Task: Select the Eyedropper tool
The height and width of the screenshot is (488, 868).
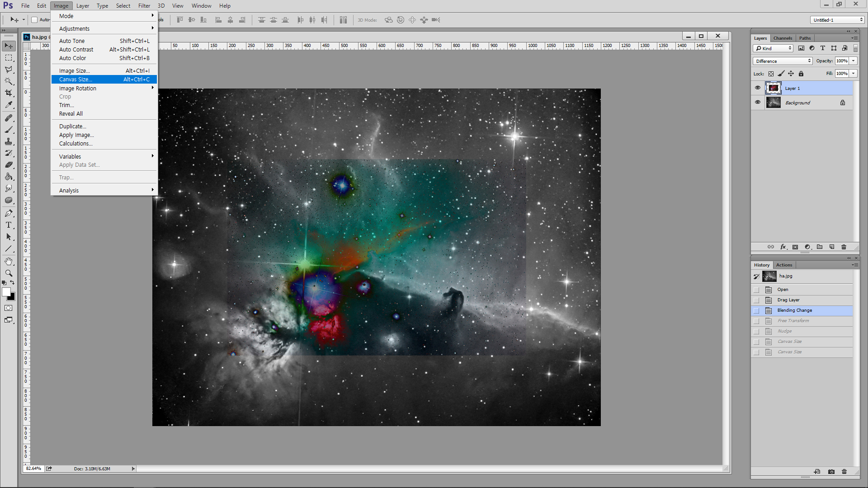Action: pos(9,105)
